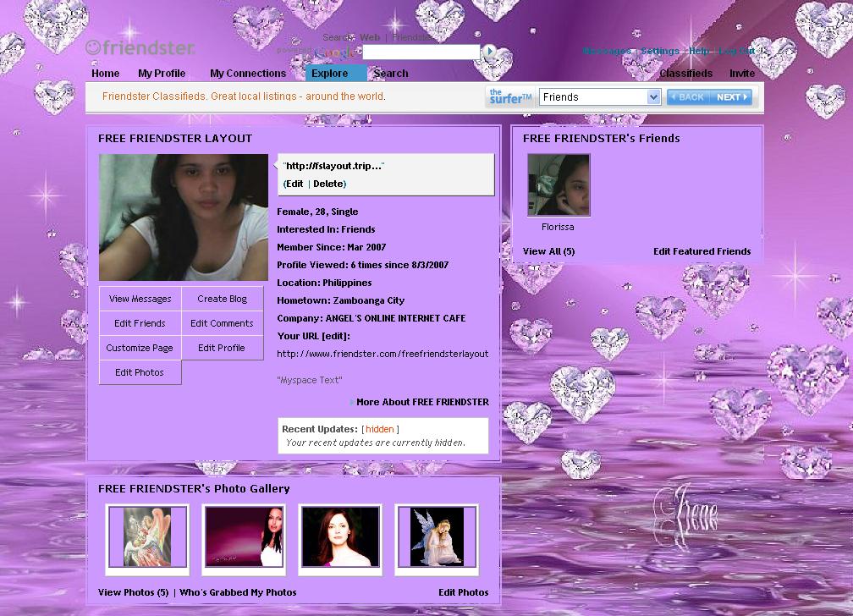Open the main profile photo
853x616 pixels.
coord(184,217)
